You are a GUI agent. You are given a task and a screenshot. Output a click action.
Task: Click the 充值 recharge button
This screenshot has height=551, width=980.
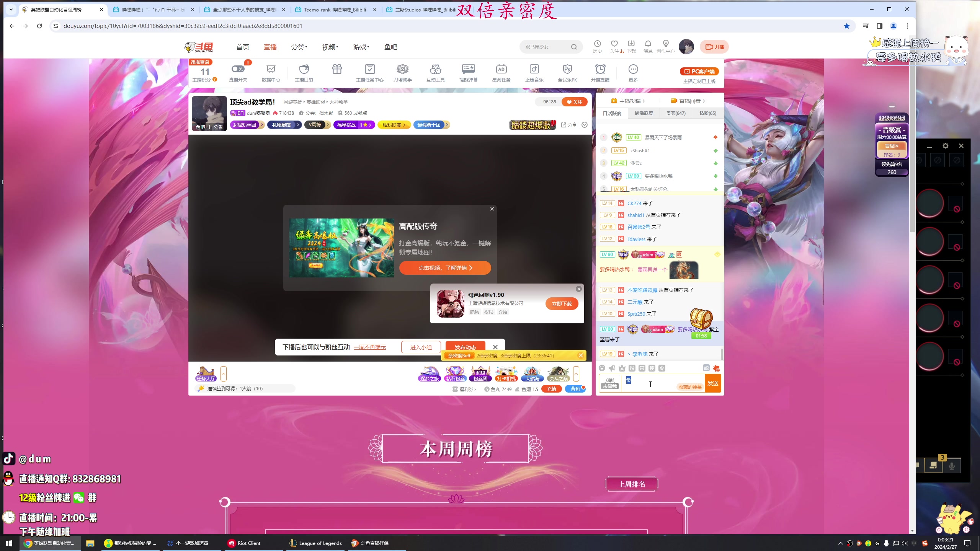pyautogui.click(x=551, y=389)
